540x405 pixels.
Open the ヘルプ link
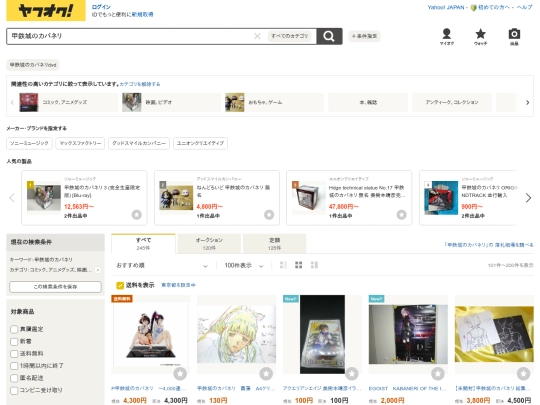point(525,7)
